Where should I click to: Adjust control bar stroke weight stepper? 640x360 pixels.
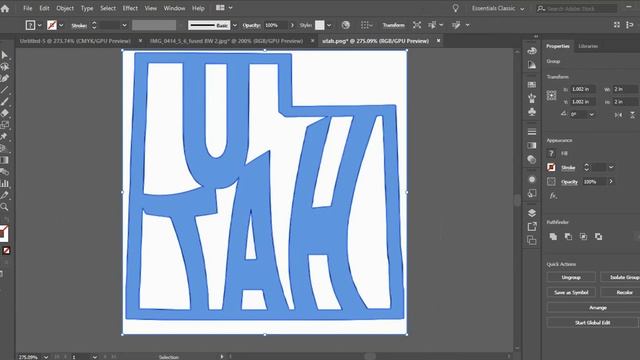[x=94, y=25]
